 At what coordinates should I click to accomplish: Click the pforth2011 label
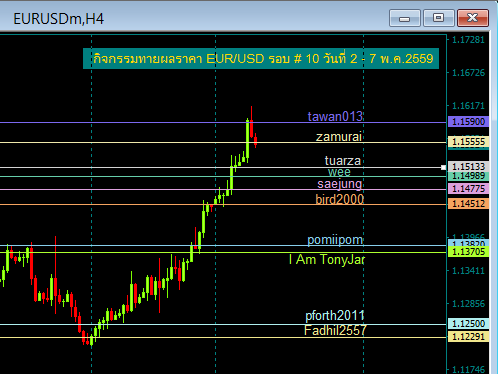335,316
